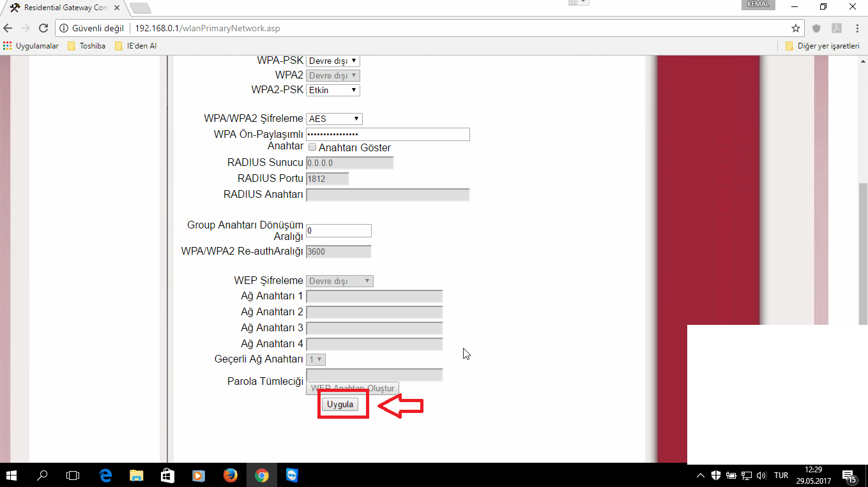Click the Ağ Anahtarı 2 field

pyautogui.click(x=374, y=312)
